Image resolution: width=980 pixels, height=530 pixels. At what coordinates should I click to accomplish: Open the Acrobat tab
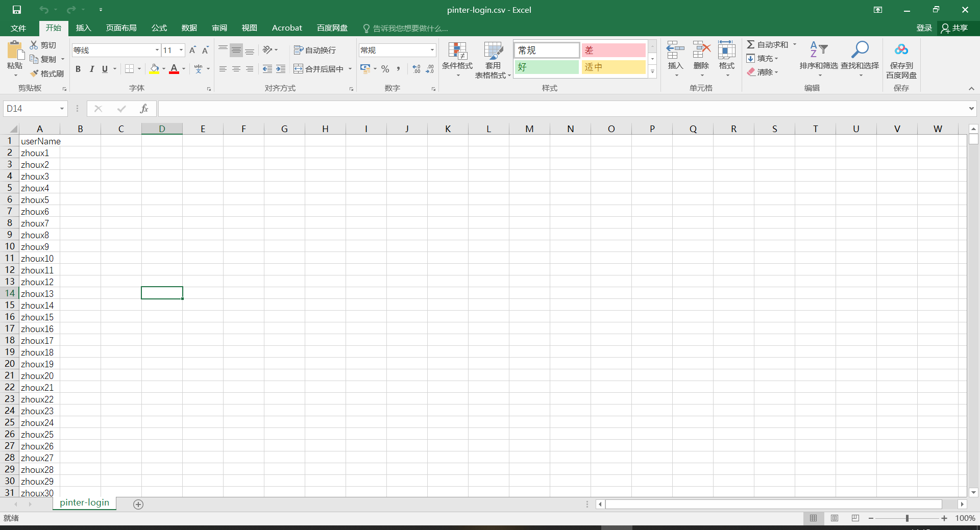click(287, 28)
